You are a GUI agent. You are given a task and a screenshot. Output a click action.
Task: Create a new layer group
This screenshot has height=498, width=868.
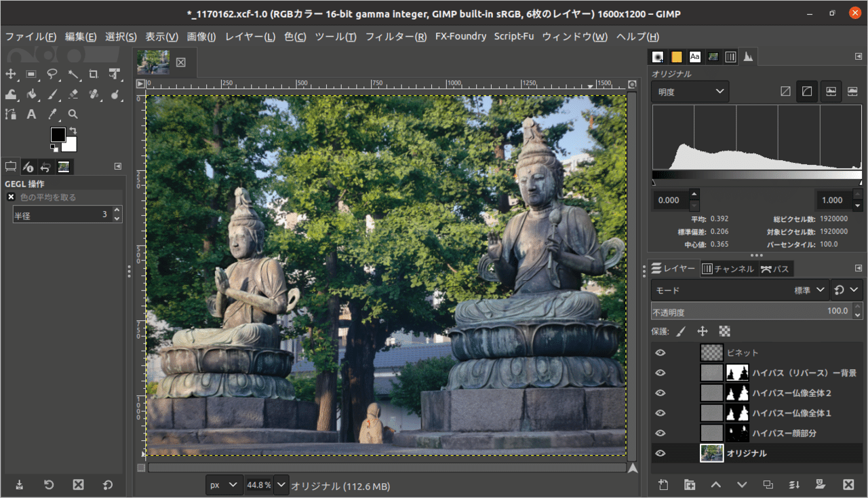click(x=690, y=484)
